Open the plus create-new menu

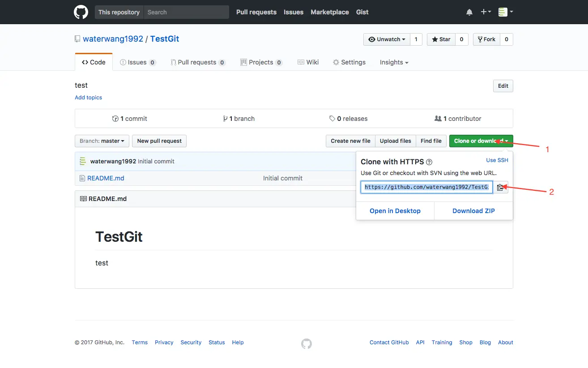point(486,12)
